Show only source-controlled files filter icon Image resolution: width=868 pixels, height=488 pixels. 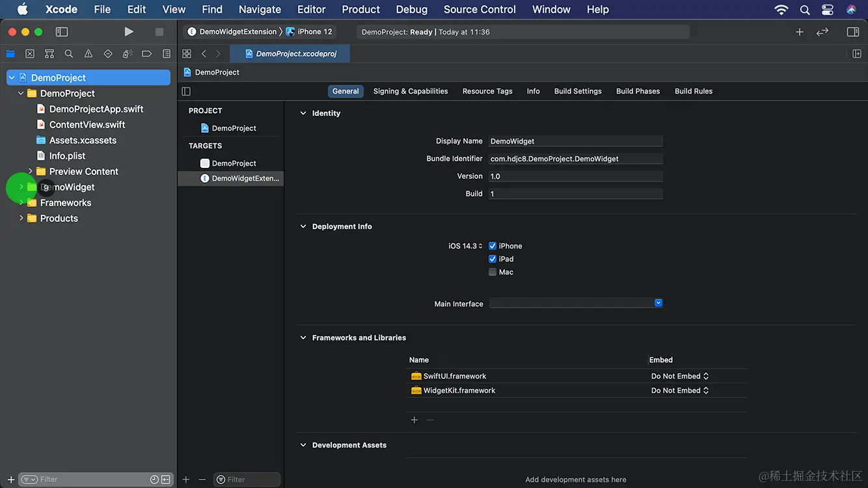click(165, 480)
